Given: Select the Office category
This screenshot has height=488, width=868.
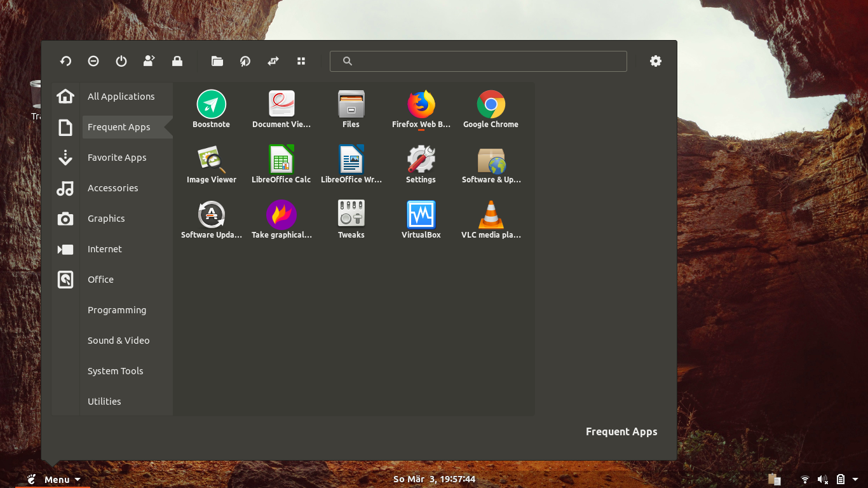Looking at the screenshot, I should pyautogui.click(x=127, y=280).
